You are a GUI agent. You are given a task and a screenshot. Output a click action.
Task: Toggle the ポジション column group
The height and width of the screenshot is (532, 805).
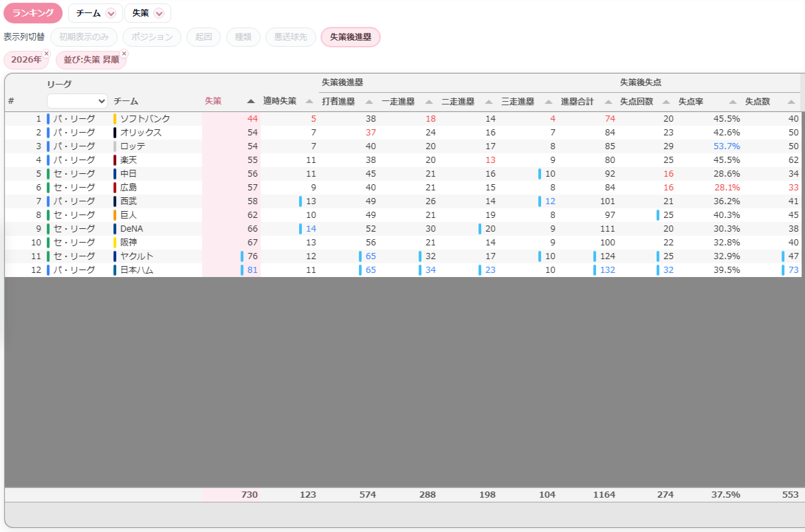[152, 37]
